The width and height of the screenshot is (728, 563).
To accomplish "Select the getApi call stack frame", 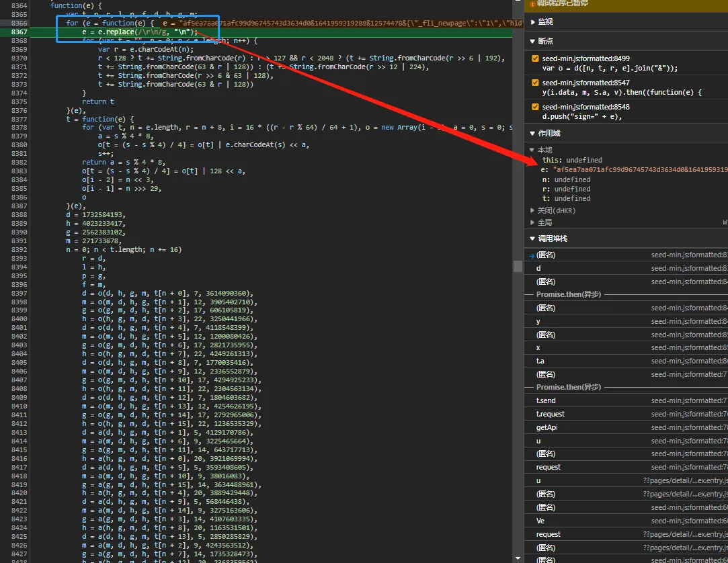I will point(547,427).
